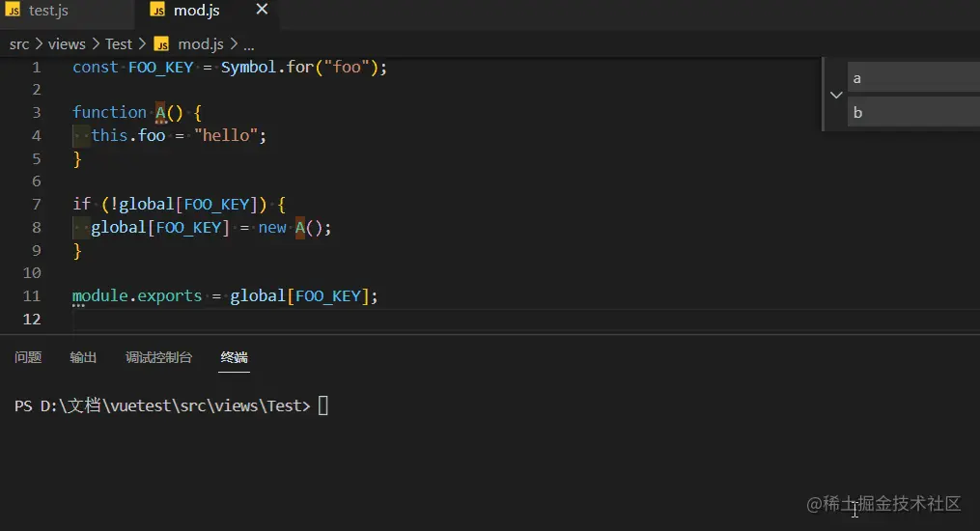980x531 pixels.
Task: Click module.exports on line 11
Action: click(137, 296)
